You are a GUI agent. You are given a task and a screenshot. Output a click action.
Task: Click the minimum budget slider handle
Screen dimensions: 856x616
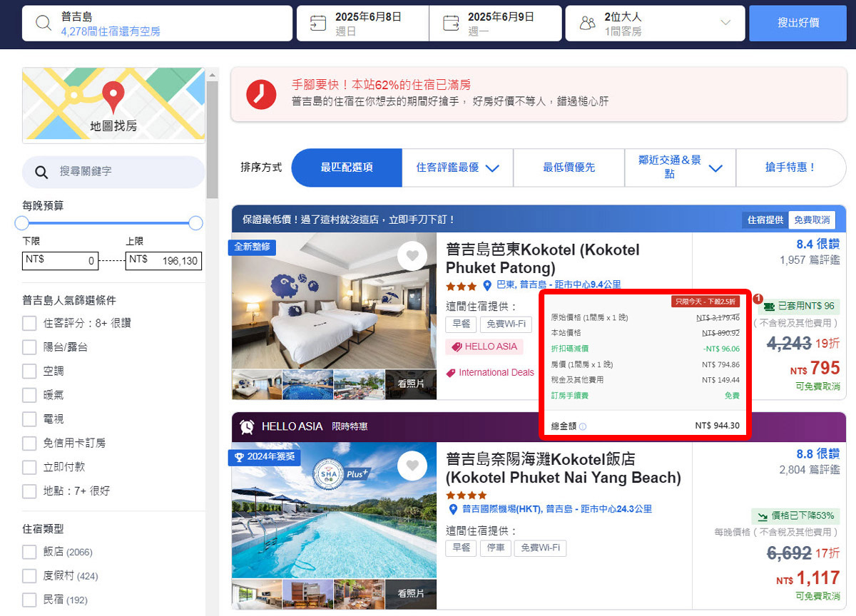coord(22,223)
